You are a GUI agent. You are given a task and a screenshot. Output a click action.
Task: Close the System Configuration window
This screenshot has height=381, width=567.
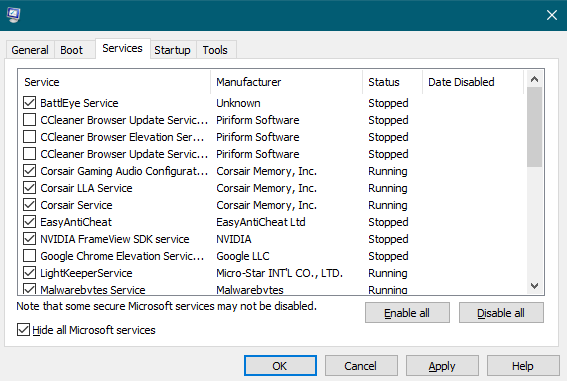(551, 15)
